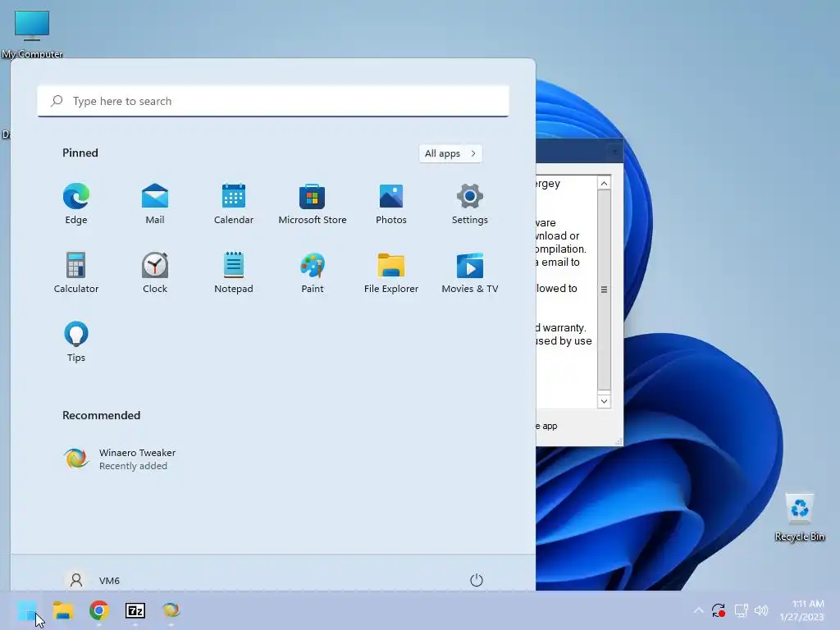The height and width of the screenshot is (630, 840).
Task: Click the scroll down arrow in background window
Action: [605, 401]
